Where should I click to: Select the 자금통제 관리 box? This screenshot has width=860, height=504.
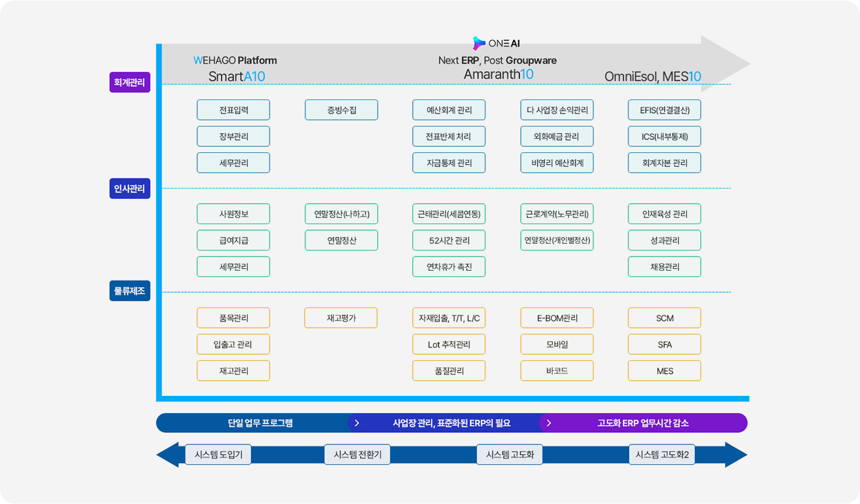tap(449, 163)
